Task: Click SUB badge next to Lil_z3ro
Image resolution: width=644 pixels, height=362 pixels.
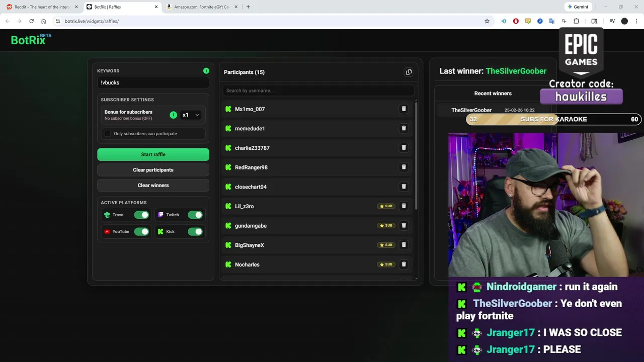Action: (x=386, y=206)
